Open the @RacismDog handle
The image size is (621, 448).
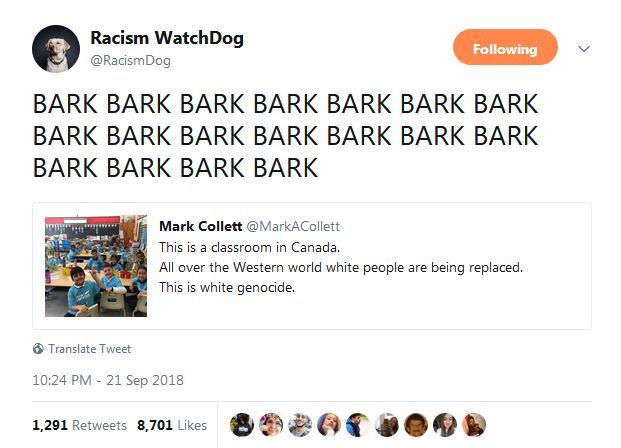coord(131,61)
